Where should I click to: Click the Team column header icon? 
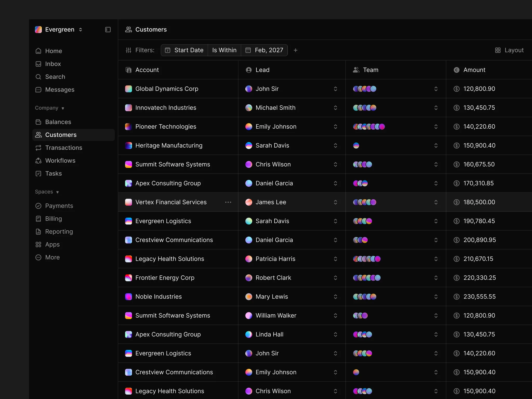pos(356,70)
